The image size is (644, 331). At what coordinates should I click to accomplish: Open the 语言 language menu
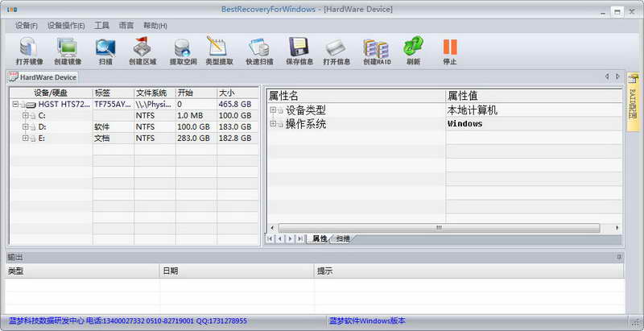(126, 26)
